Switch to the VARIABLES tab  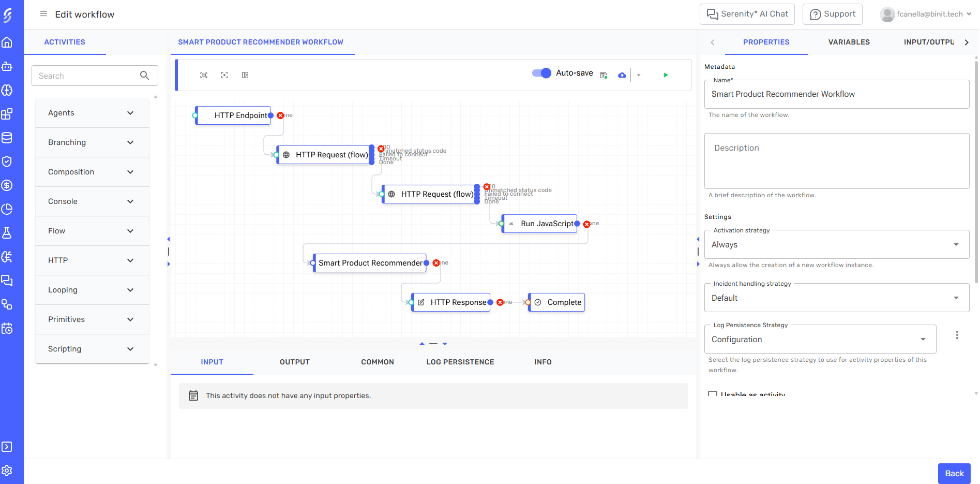coord(848,42)
